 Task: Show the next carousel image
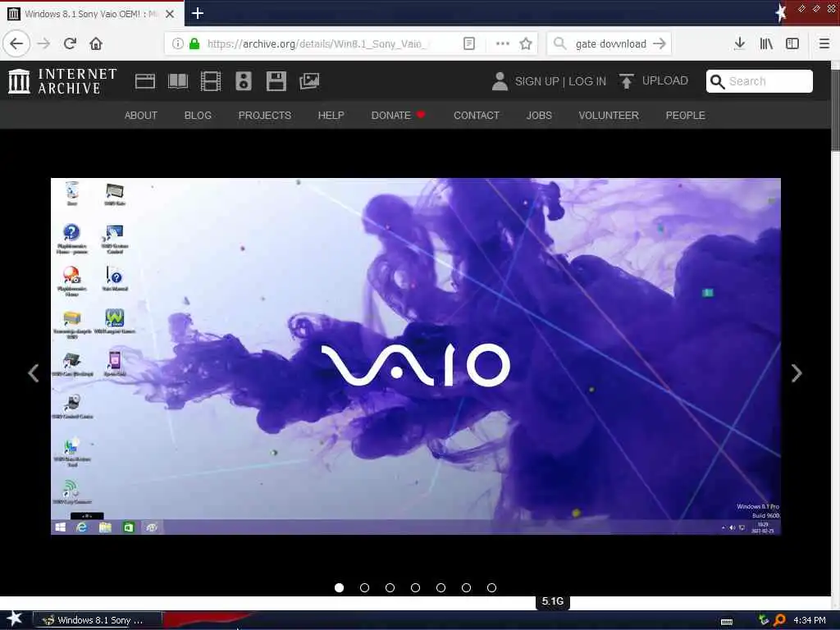[797, 373]
